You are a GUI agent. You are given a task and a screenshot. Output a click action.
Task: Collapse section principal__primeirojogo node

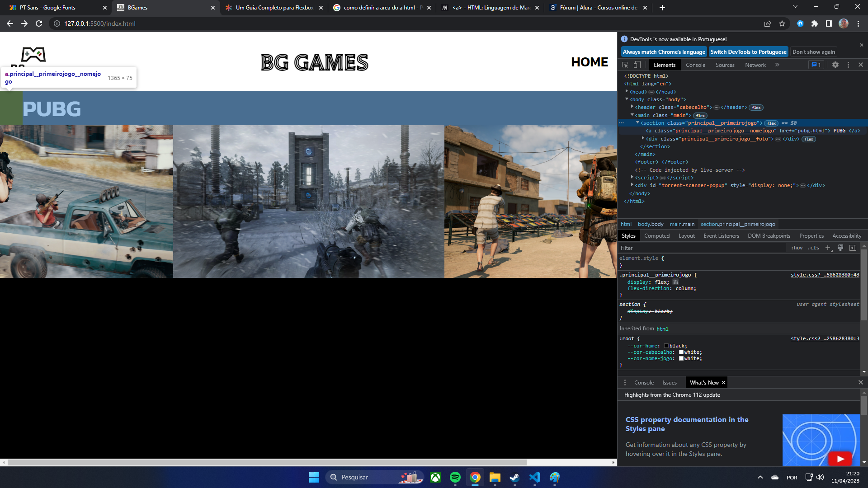(x=638, y=122)
